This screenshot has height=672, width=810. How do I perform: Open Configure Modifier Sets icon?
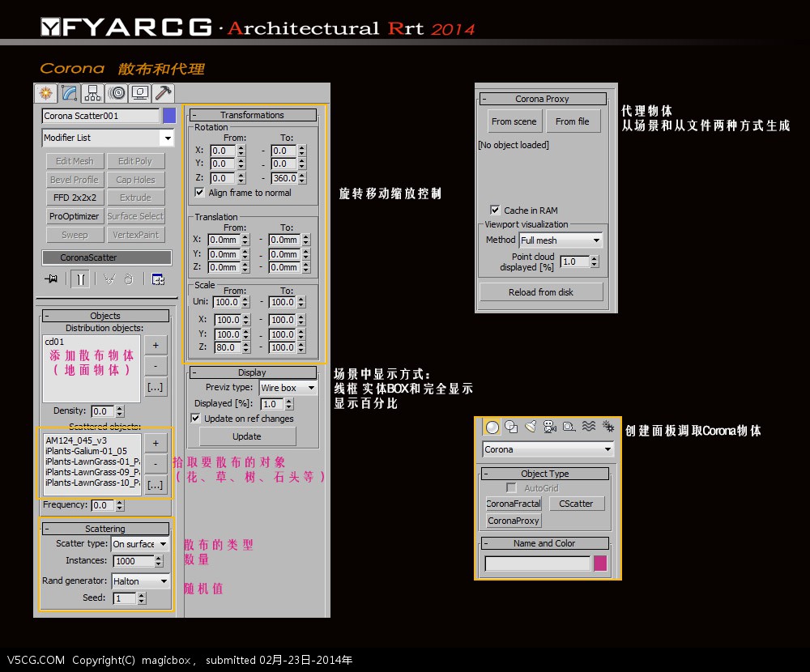(158, 279)
